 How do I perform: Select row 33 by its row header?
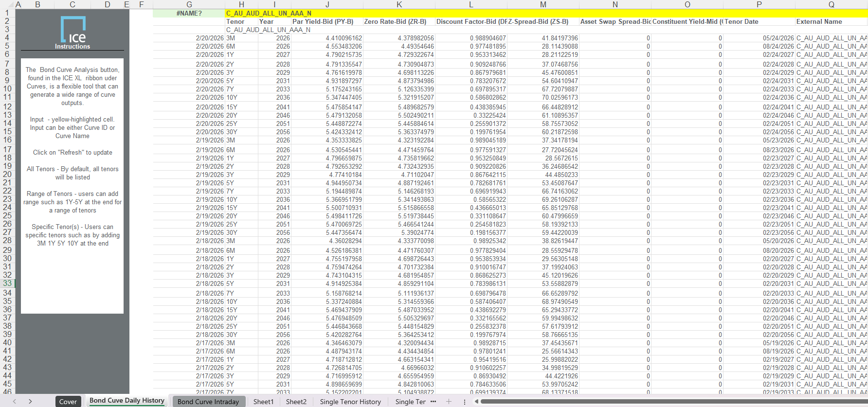pos(7,283)
